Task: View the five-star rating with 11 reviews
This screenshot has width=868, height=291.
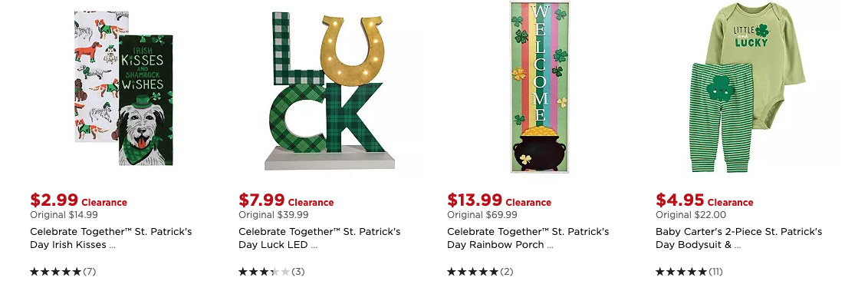Action: pyautogui.click(x=689, y=272)
